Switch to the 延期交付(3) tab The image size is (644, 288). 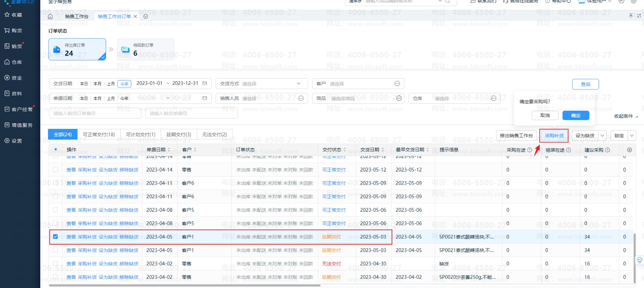tap(179, 134)
